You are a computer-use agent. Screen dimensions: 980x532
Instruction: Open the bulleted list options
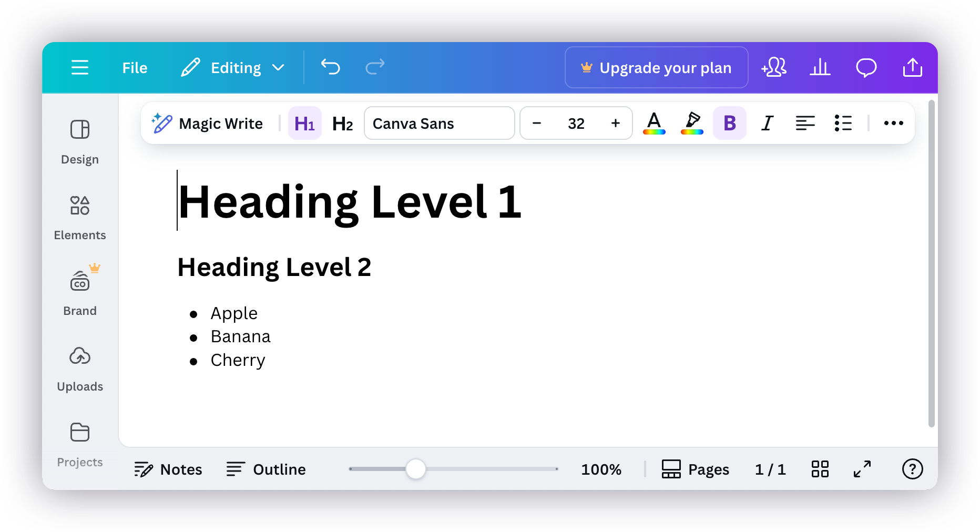point(843,123)
